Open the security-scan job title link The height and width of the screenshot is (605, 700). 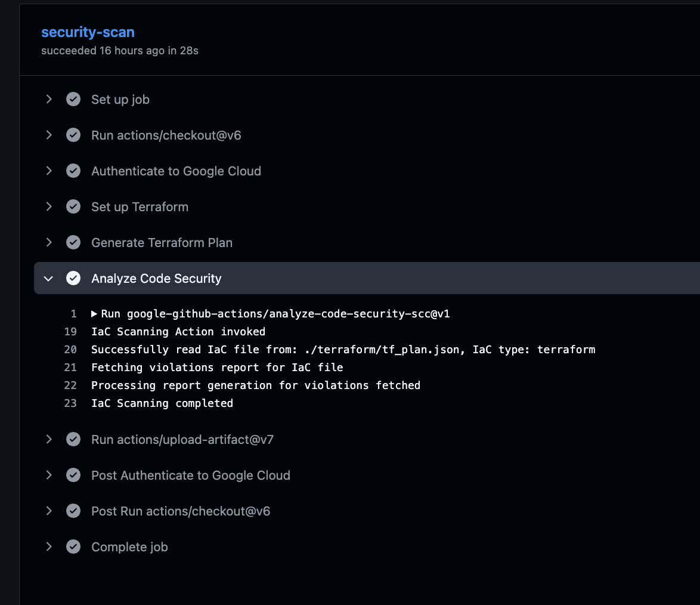coord(88,32)
